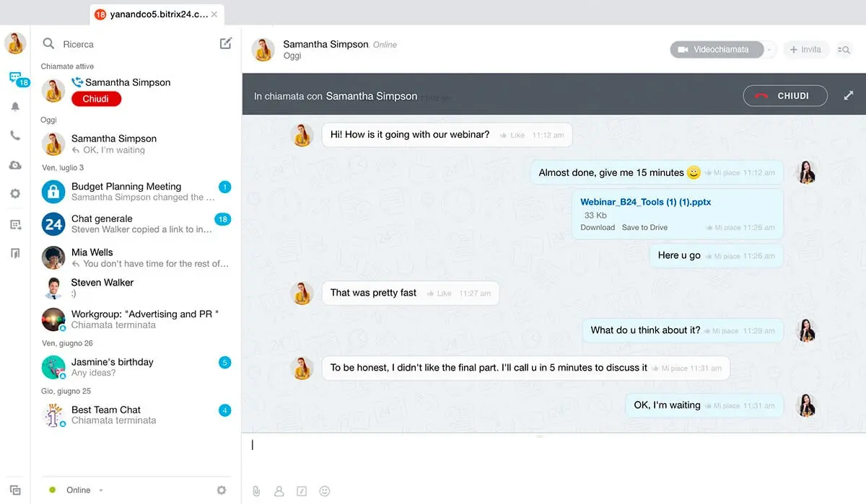This screenshot has width=866, height=504.
Task: Open the chats icon with 18 badge
Action: point(15,77)
